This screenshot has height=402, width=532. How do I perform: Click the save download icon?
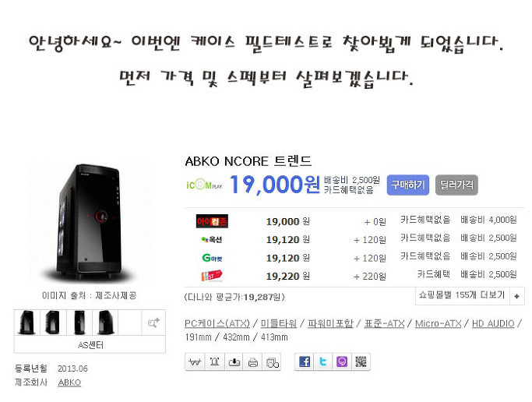[234, 362]
